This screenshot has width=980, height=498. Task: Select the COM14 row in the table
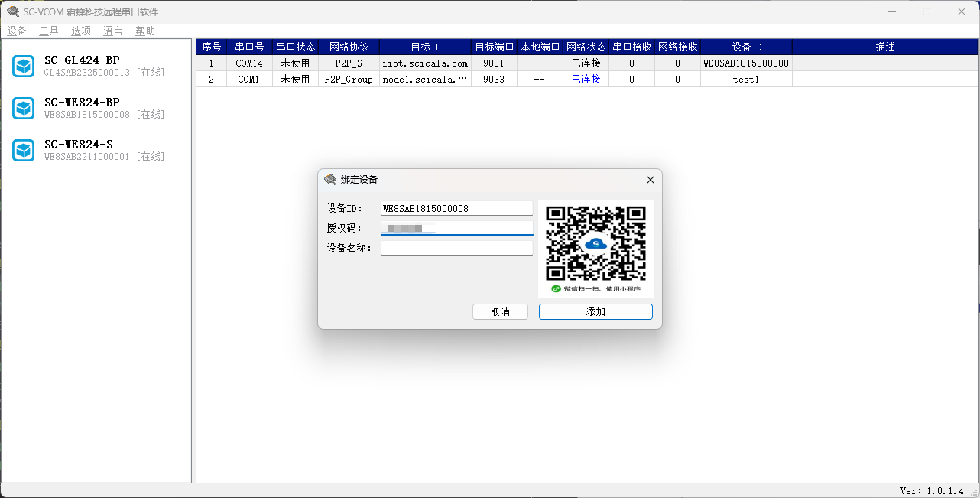249,63
